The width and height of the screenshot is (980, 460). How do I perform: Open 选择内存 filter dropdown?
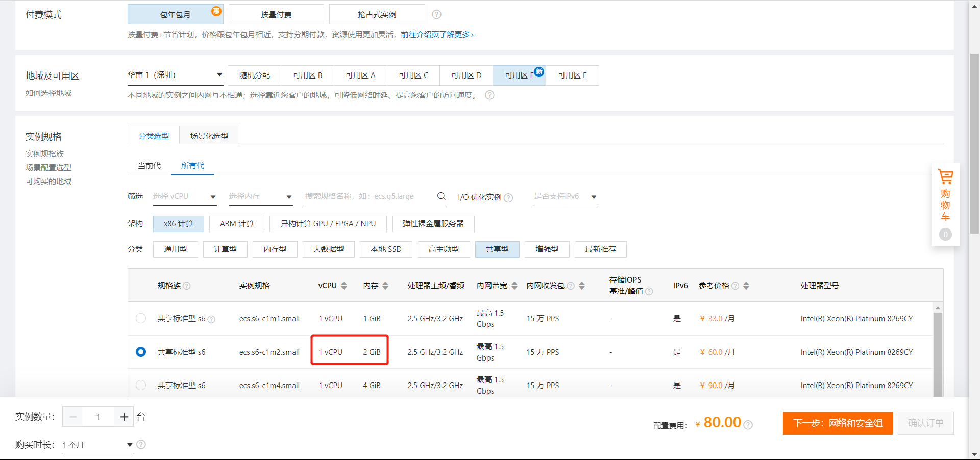260,196
